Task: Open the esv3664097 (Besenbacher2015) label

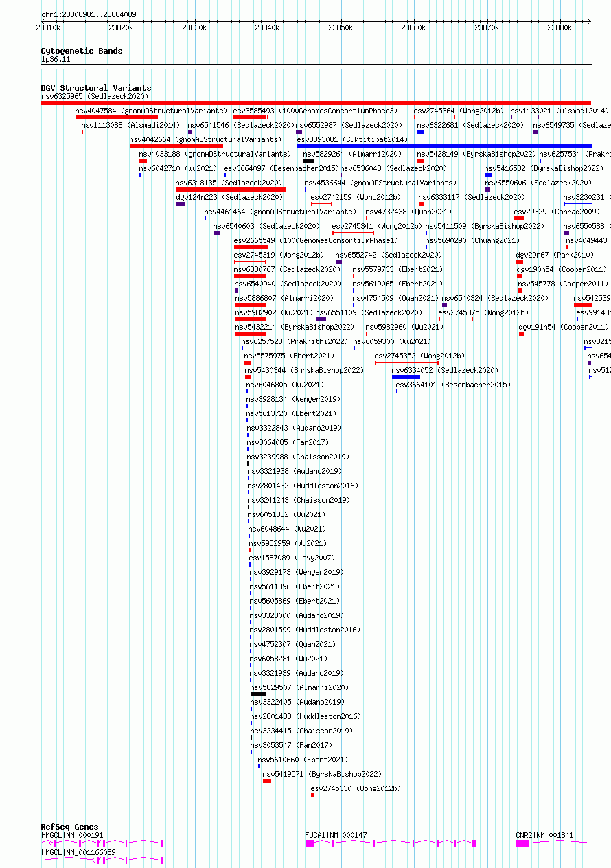Action: (x=281, y=168)
